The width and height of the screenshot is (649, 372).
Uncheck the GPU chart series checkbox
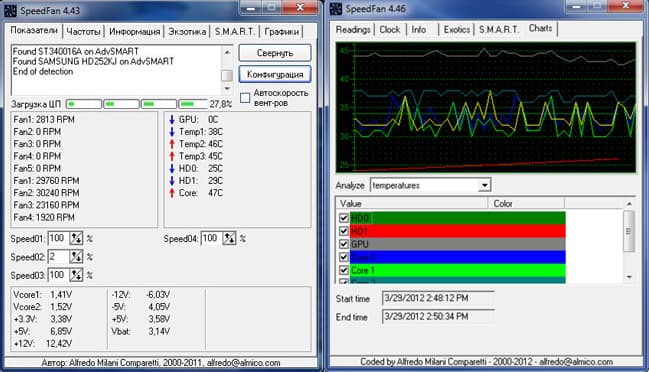344,244
